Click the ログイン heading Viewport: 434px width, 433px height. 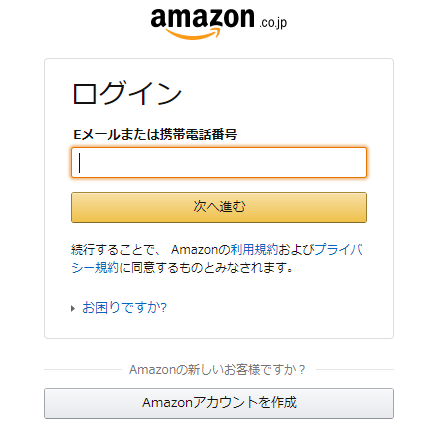(x=127, y=93)
